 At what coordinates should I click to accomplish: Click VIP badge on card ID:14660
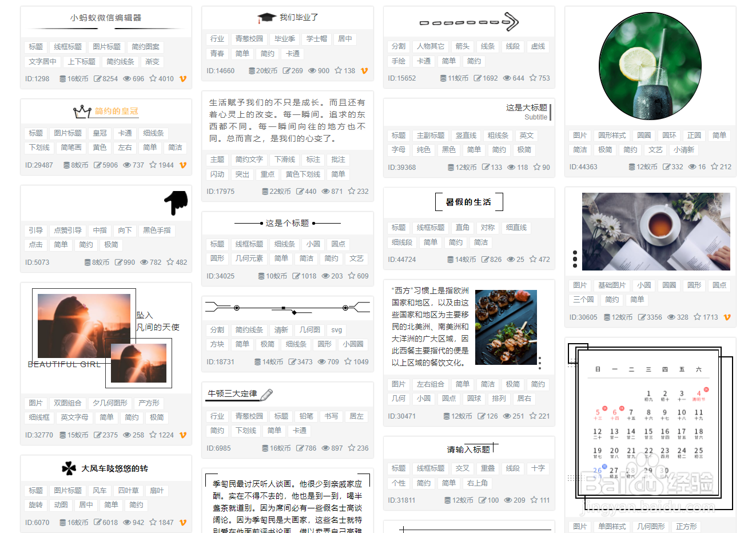point(364,71)
